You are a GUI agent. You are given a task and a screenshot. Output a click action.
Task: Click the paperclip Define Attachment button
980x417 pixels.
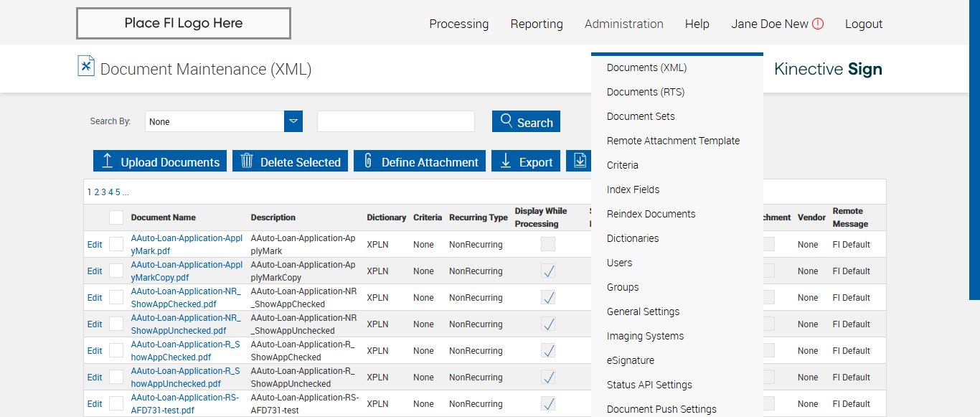[419, 161]
